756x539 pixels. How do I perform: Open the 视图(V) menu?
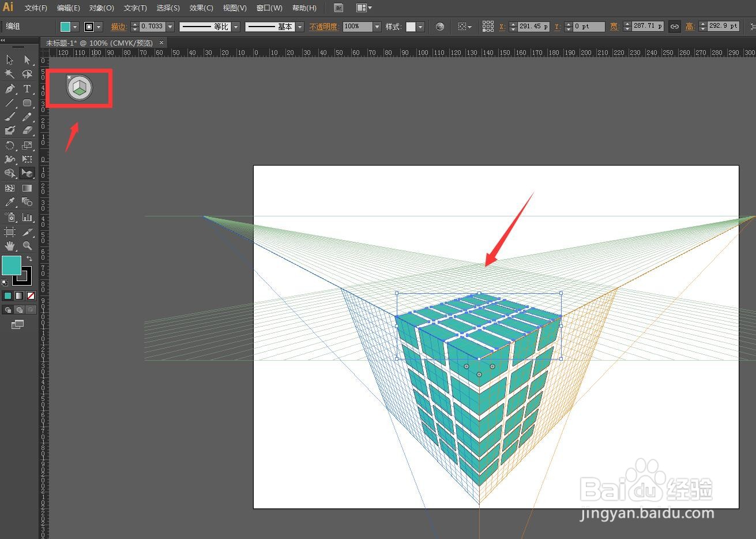click(x=235, y=8)
